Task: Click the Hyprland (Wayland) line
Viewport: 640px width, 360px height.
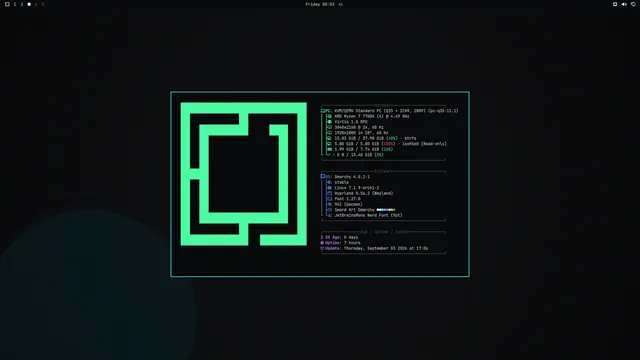Action: coord(364,193)
